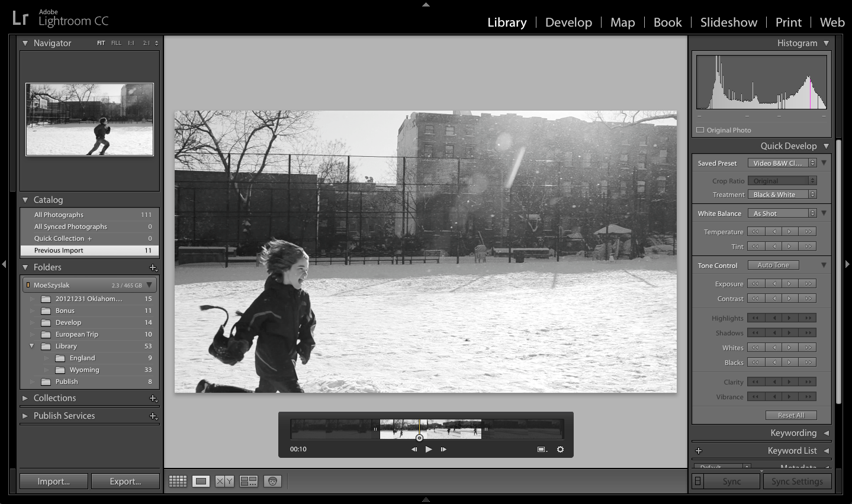Hide the module picker via the top arrow

click(426, 4)
